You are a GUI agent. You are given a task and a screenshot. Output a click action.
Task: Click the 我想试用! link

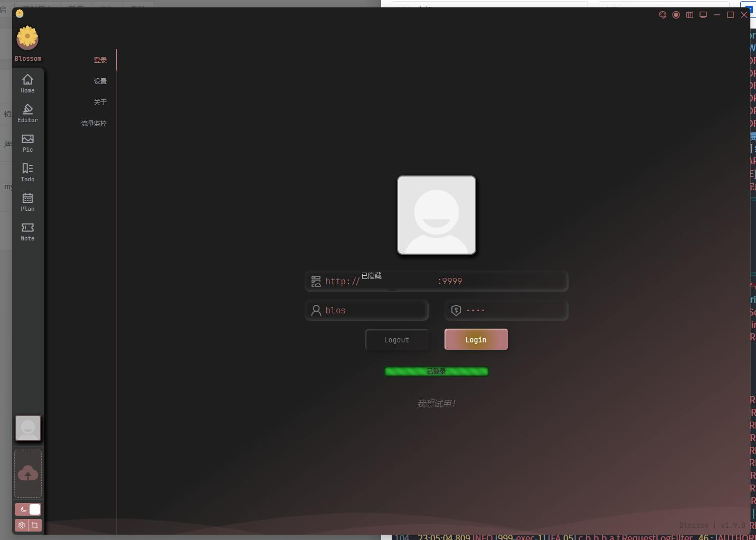436,404
